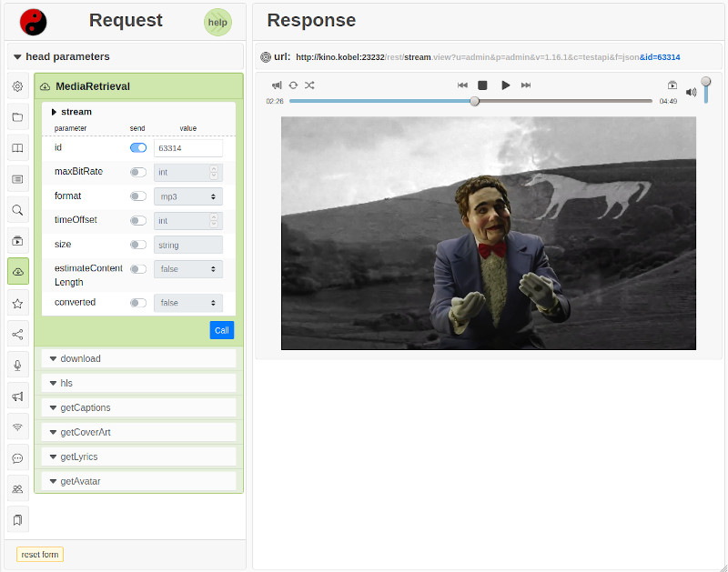Viewport: 728px width, 572px height.
Task: Enable sending the size parameter
Action: [x=138, y=245]
